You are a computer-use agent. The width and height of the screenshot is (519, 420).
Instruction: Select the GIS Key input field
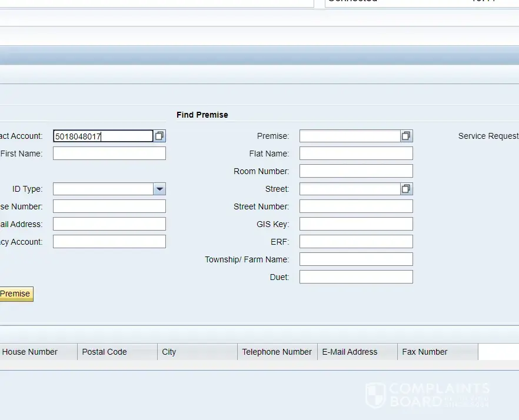tap(356, 224)
